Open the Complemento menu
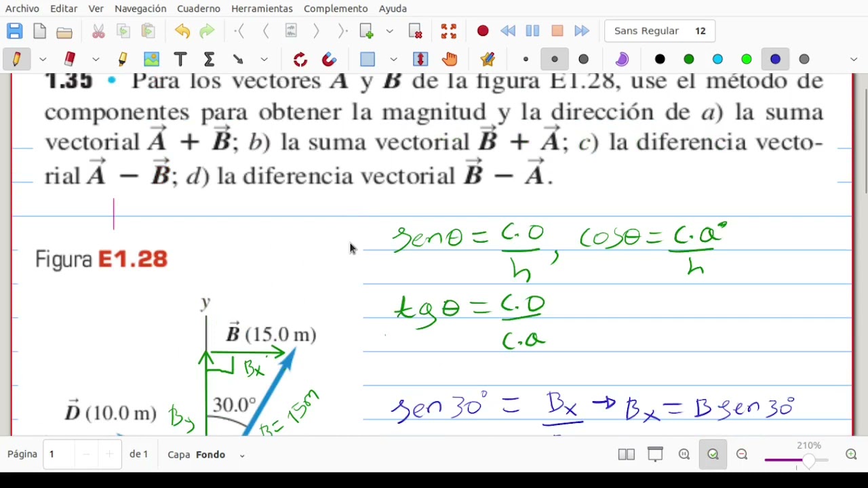 [336, 9]
